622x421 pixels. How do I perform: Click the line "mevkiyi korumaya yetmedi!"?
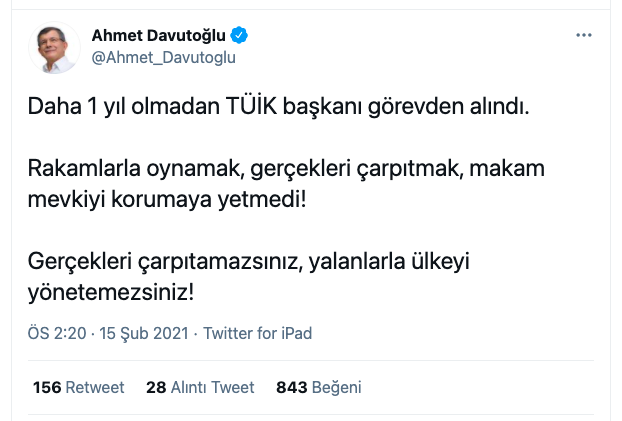tap(164, 199)
